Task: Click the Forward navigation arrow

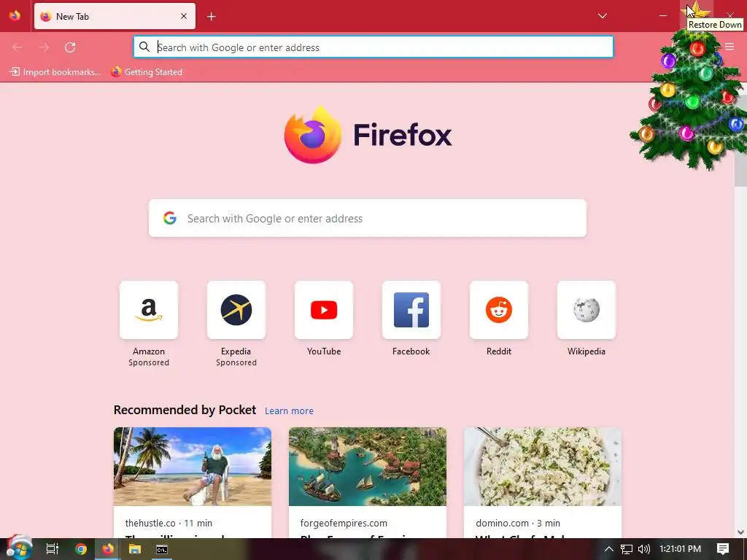Action: (44, 47)
